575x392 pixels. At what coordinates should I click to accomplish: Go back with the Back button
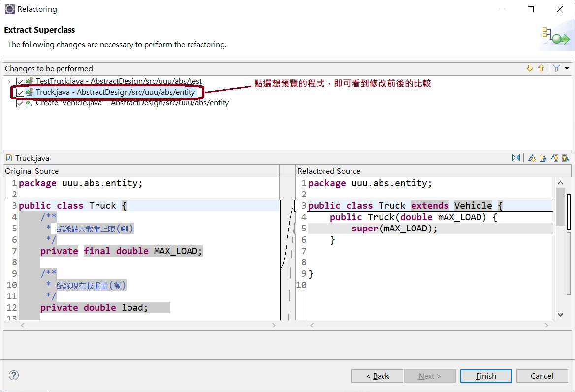[x=377, y=376]
